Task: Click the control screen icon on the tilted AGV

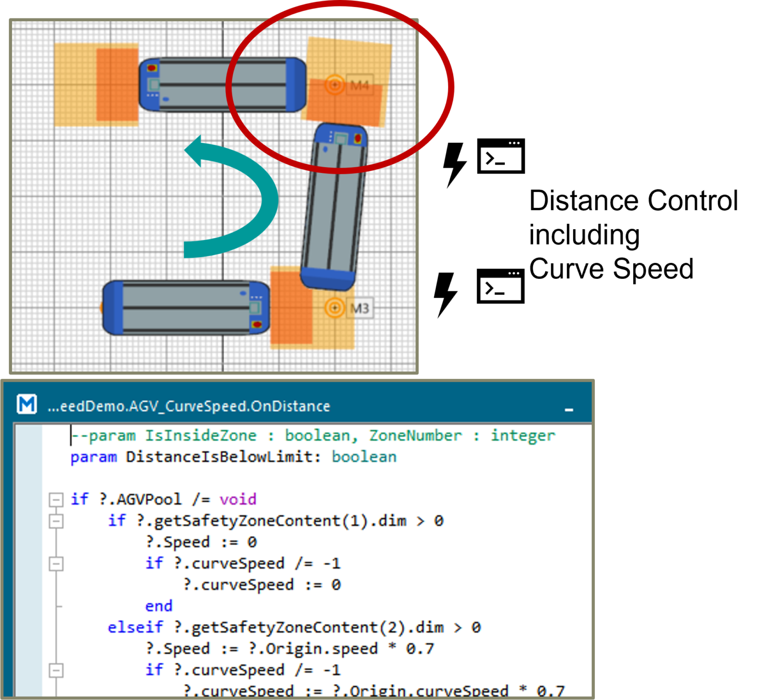Action: tap(341, 138)
